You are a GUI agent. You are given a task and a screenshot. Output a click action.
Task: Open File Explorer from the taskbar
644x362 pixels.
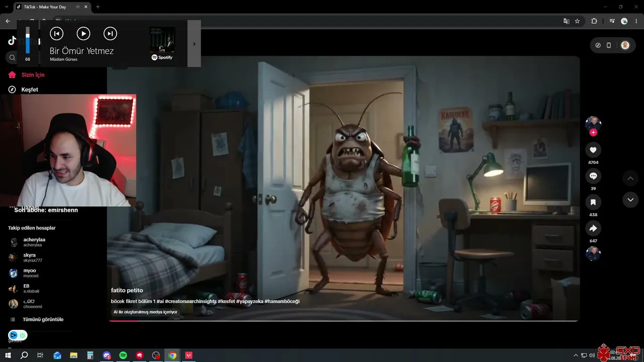73,355
